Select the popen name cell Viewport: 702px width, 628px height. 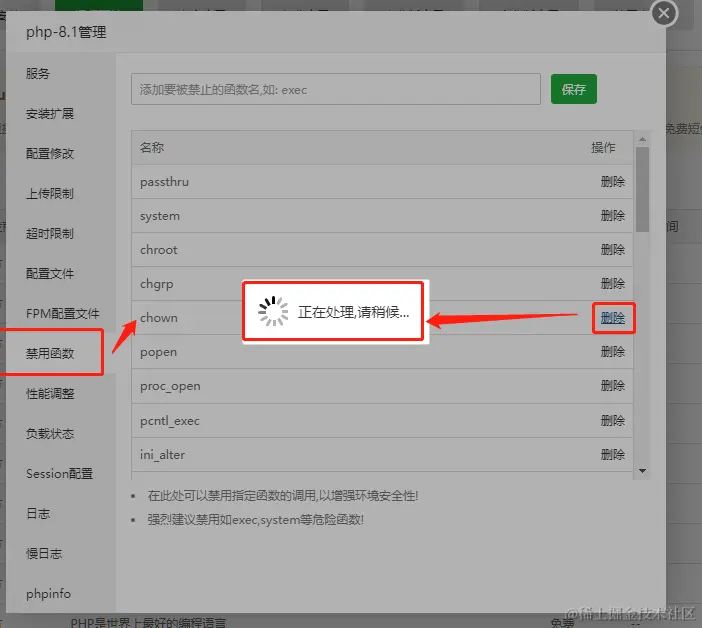[x=158, y=352]
